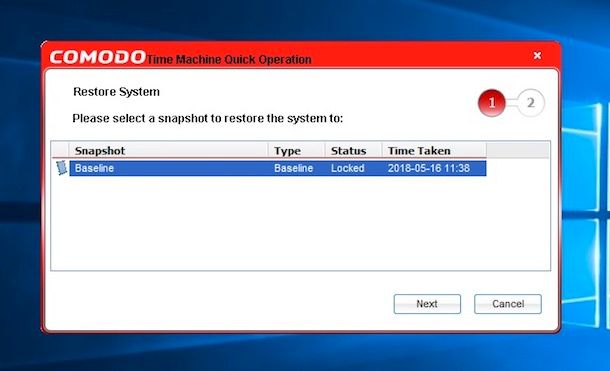Sort by the Time Taken column header
610x371 pixels.
(x=434, y=150)
